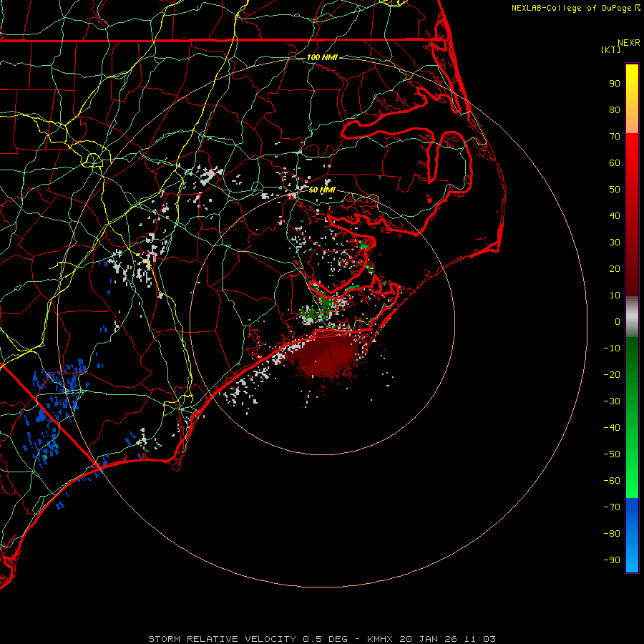The height and width of the screenshot is (644, 644).
Task: Select the 50 NMI range ring label
Action: pos(322,190)
